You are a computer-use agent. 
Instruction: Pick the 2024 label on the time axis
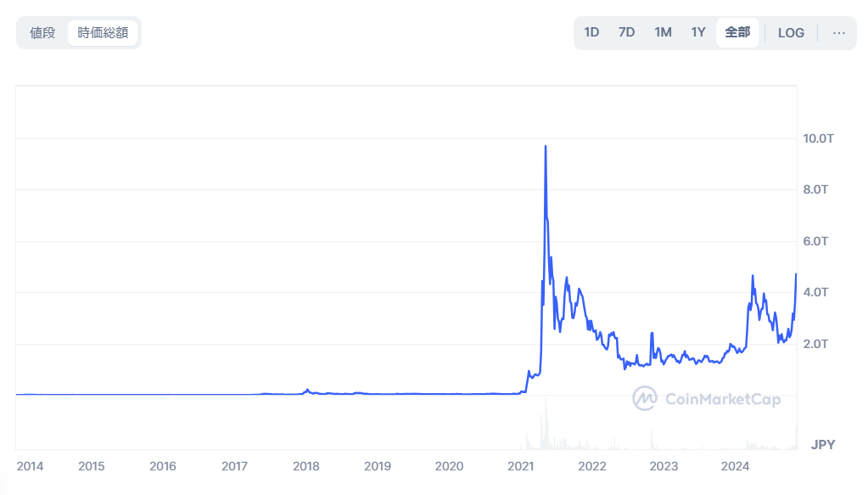[735, 466]
